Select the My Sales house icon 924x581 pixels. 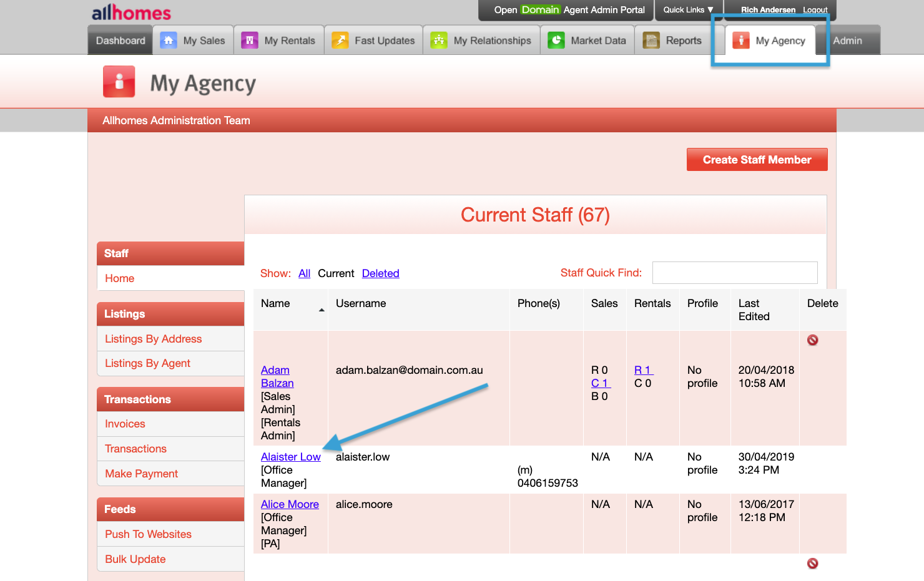pos(168,39)
